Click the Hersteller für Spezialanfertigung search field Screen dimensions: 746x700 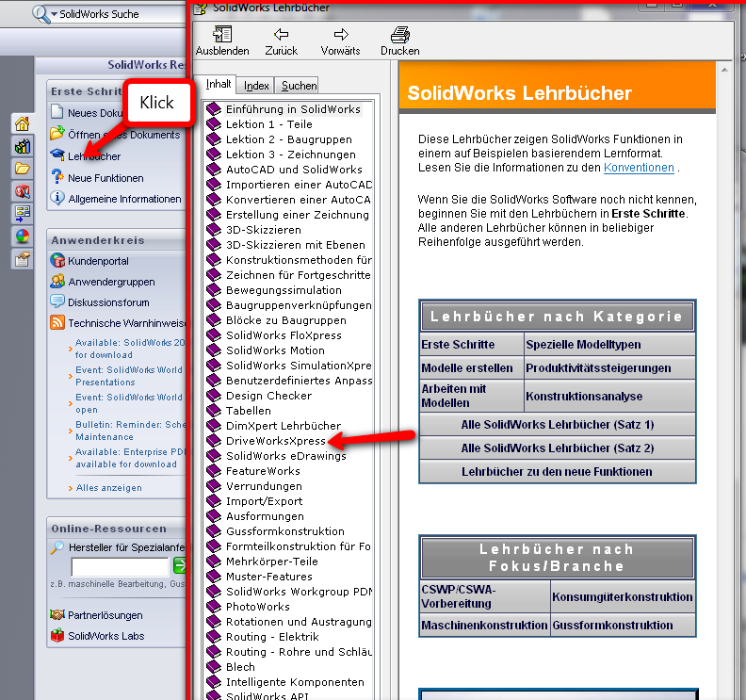120,567
